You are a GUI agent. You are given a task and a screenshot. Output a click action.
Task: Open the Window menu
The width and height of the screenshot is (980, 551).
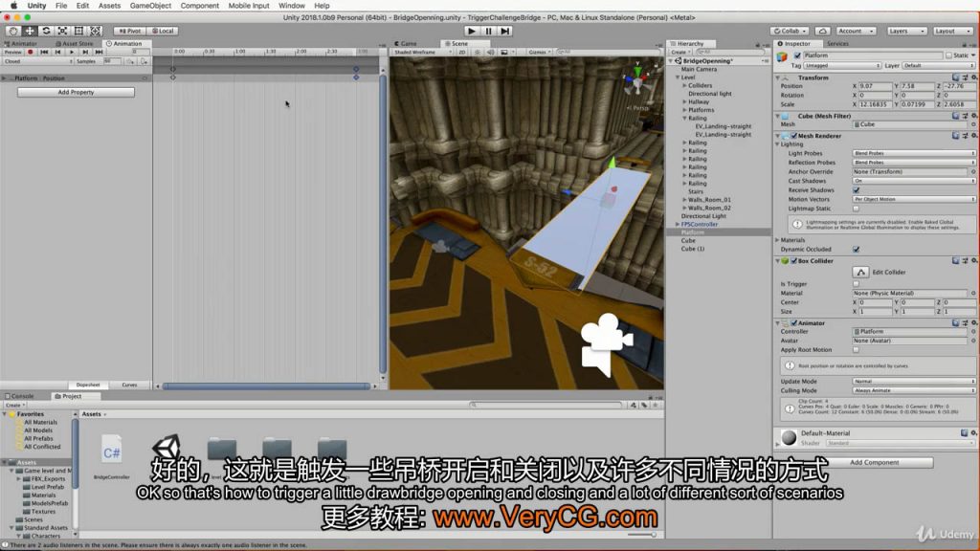[292, 6]
